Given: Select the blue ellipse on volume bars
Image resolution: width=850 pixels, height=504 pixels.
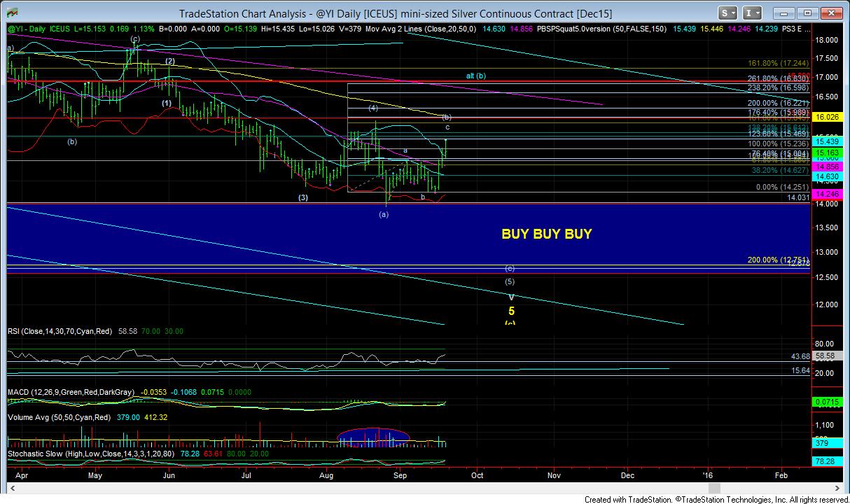Looking at the screenshot, I should pos(372,437).
